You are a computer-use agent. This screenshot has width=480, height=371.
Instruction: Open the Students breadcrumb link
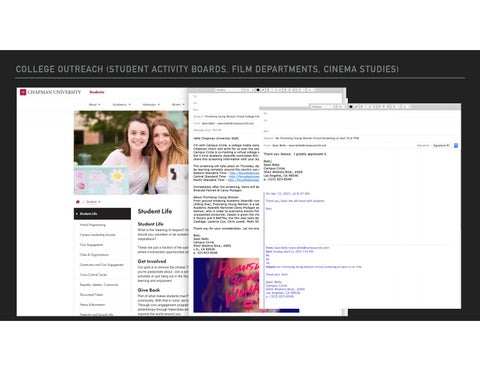click(93, 202)
